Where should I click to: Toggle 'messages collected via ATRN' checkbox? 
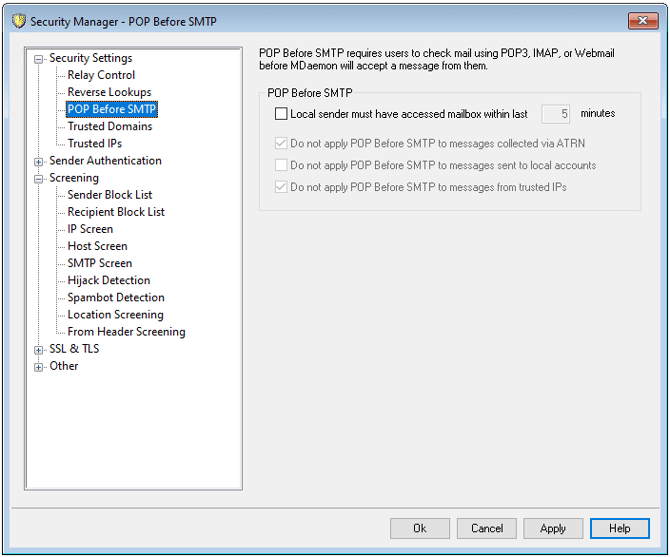[x=281, y=142]
